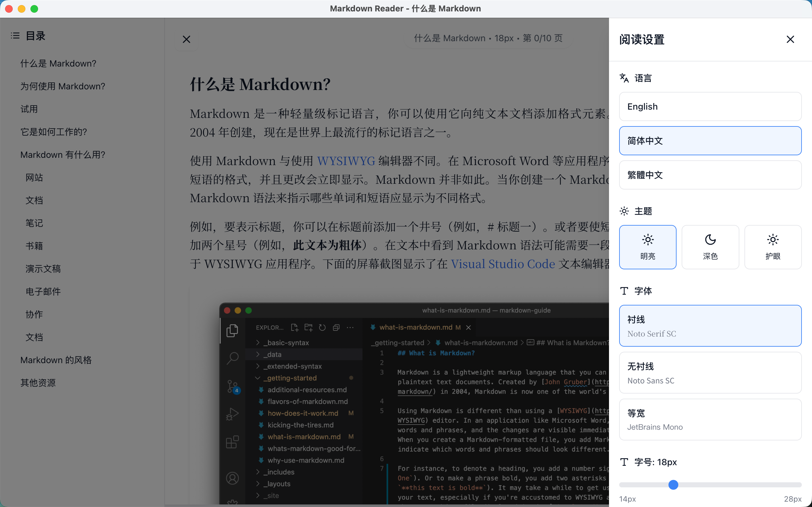The image size is (812, 507).
Task: Jump to 试用 section in table of contents
Action: point(29,109)
